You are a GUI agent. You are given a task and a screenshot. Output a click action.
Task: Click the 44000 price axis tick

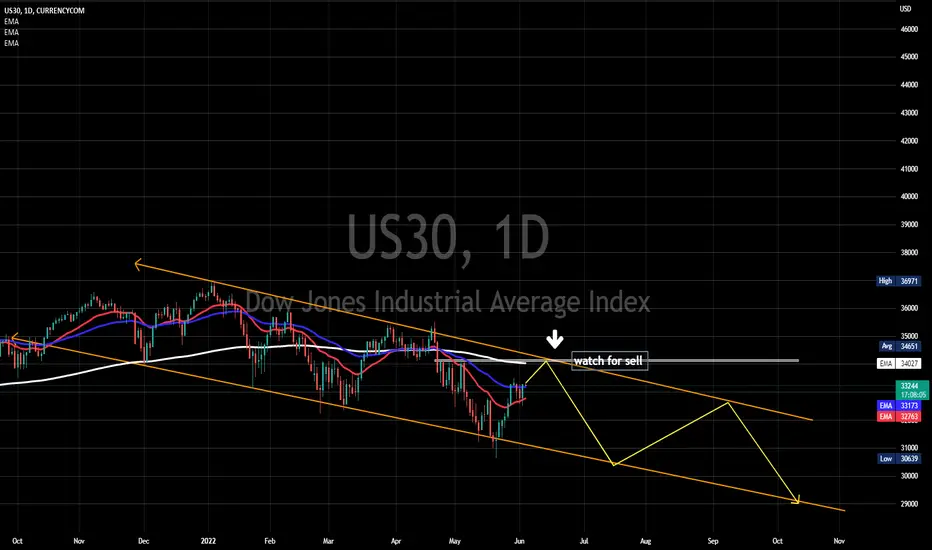click(909, 85)
